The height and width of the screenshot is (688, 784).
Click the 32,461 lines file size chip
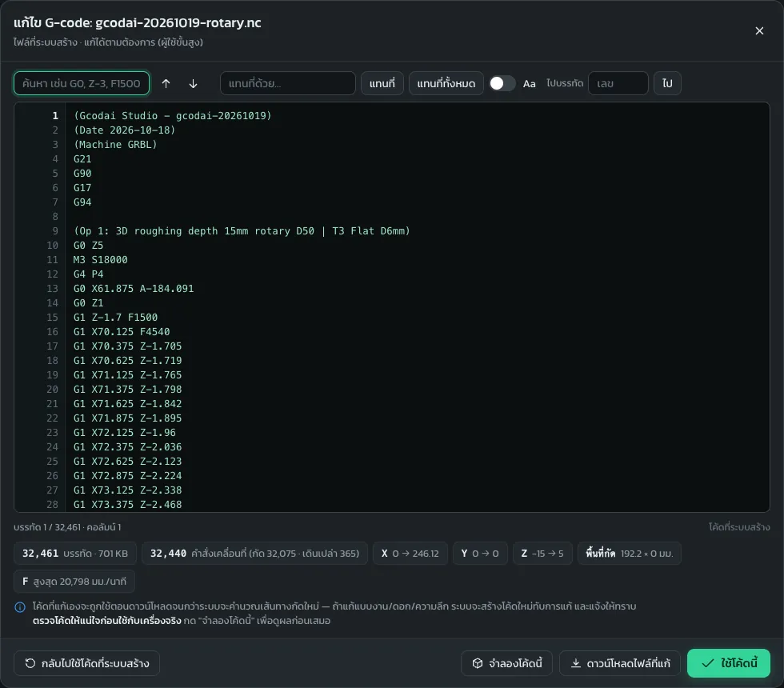click(x=75, y=554)
